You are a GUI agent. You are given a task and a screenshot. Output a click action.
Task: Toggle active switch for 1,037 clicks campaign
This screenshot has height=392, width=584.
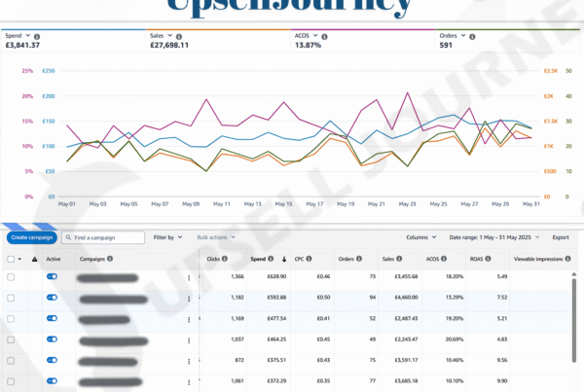pyautogui.click(x=52, y=339)
